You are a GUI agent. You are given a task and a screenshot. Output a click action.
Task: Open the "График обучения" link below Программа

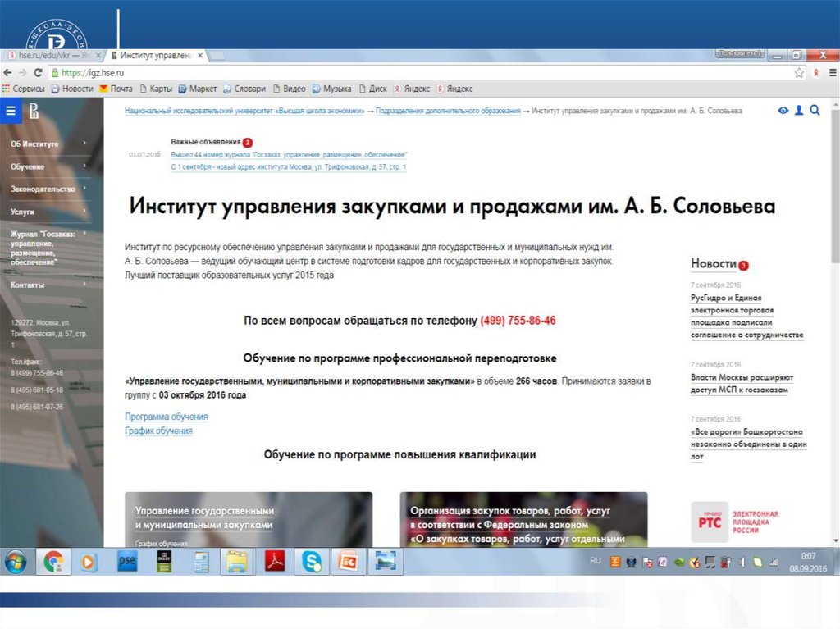pos(158,431)
